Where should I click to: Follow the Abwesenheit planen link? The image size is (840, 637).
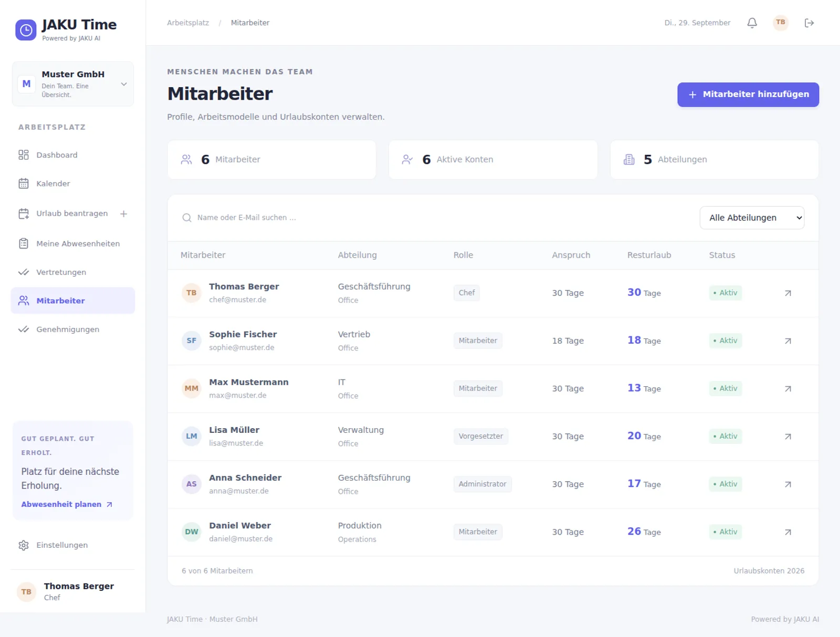[x=67, y=504]
